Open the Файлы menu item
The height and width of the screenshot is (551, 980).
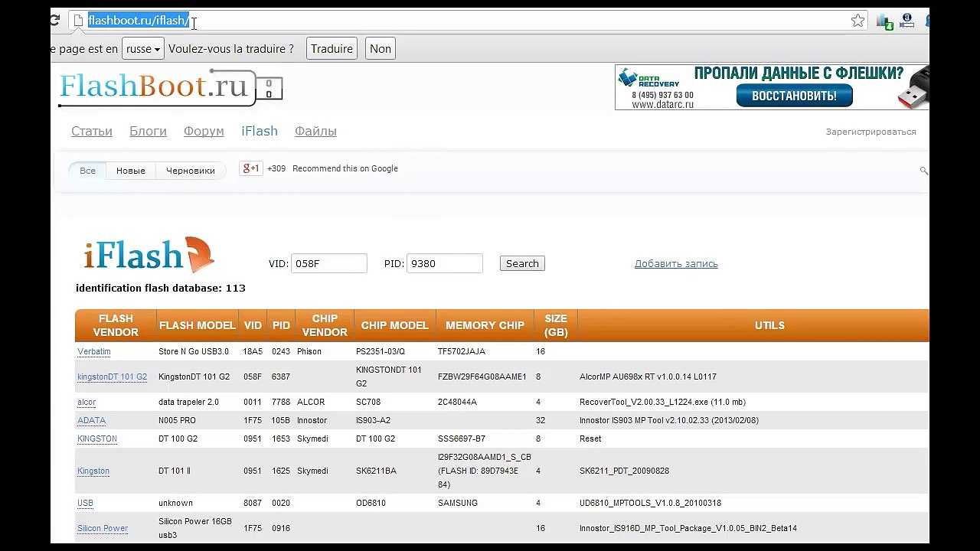click(x=315, y=131)
